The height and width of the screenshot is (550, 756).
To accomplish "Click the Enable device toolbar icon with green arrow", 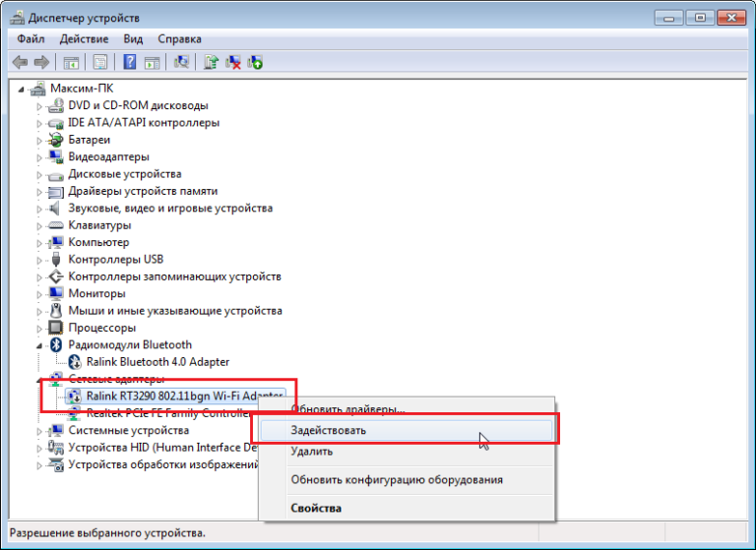I will 256,62.
